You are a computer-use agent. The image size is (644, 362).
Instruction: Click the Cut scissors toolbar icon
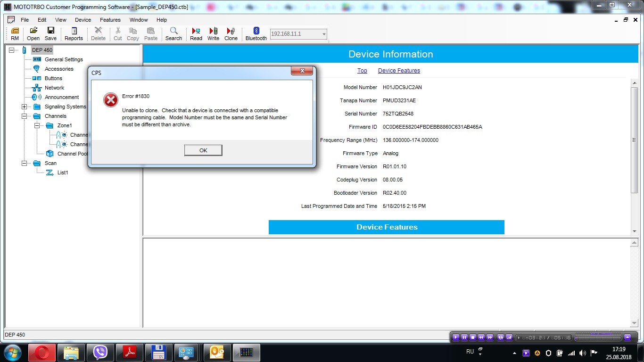pyautogui.click(x=117, y=34)
